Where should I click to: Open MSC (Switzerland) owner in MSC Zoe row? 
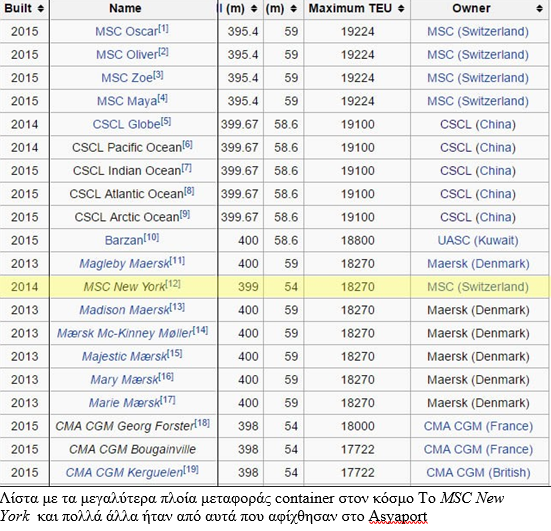click(x=478, y=78)
